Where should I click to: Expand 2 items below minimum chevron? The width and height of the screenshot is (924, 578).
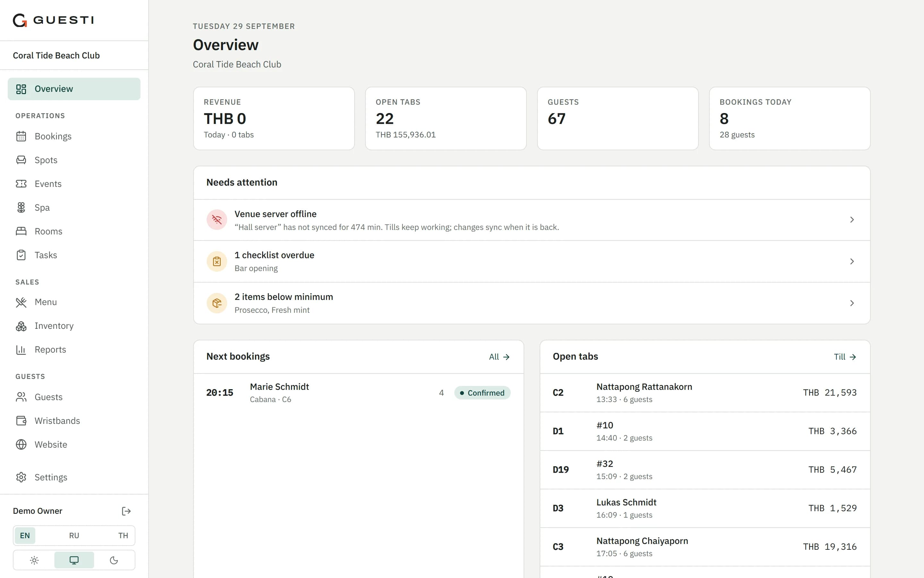[x=852, y=303]
